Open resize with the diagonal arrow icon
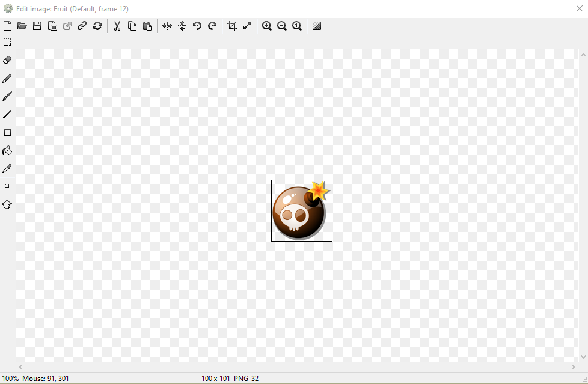Screen dimensions: 588x384 point(247,26)
